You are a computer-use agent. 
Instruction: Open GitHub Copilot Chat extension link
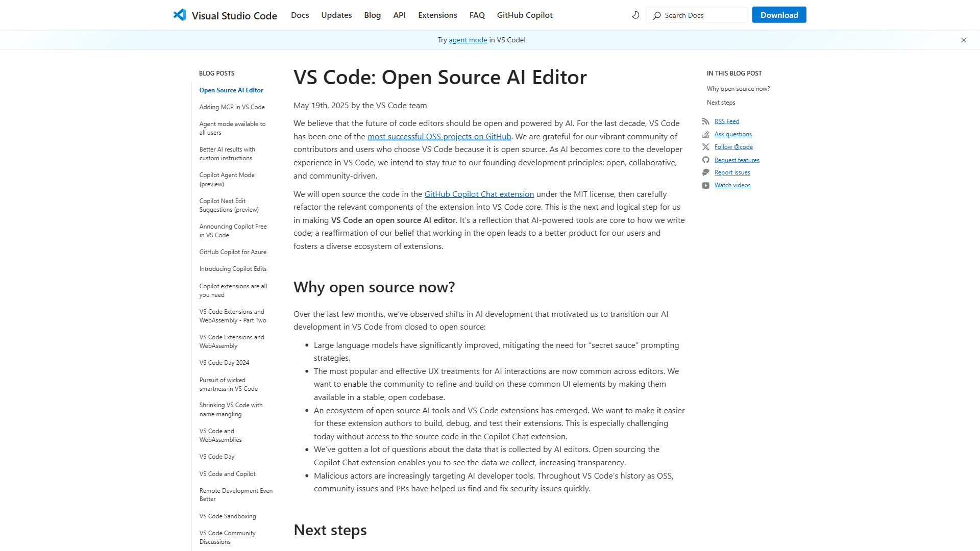click(x=479, y=194)
